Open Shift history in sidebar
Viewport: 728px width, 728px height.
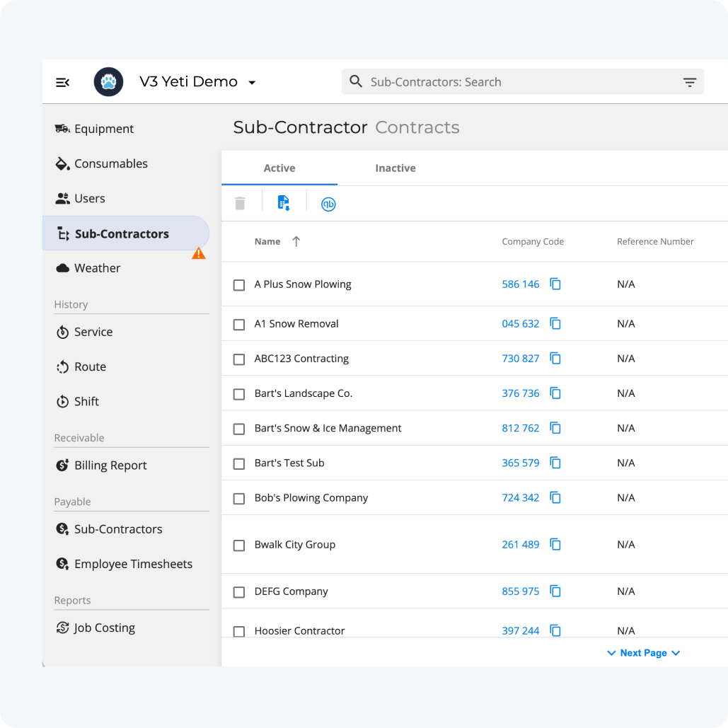(x=77, y=401)
